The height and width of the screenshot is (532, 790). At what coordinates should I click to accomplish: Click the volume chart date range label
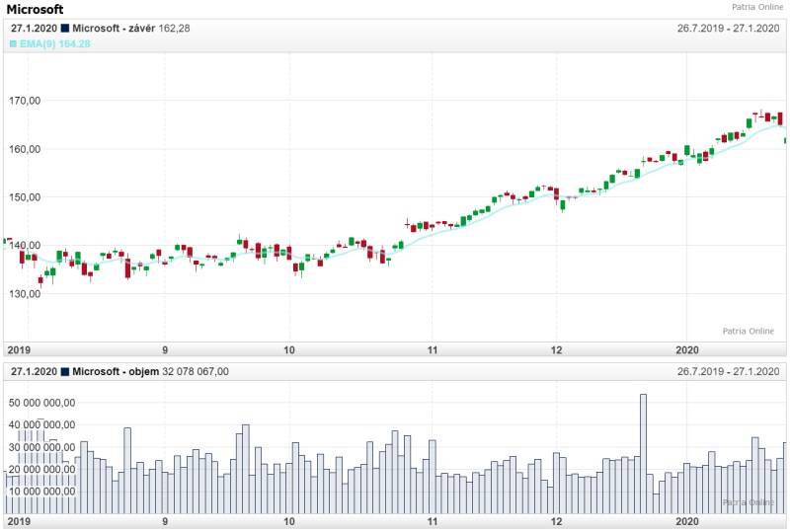coord(728,371)
